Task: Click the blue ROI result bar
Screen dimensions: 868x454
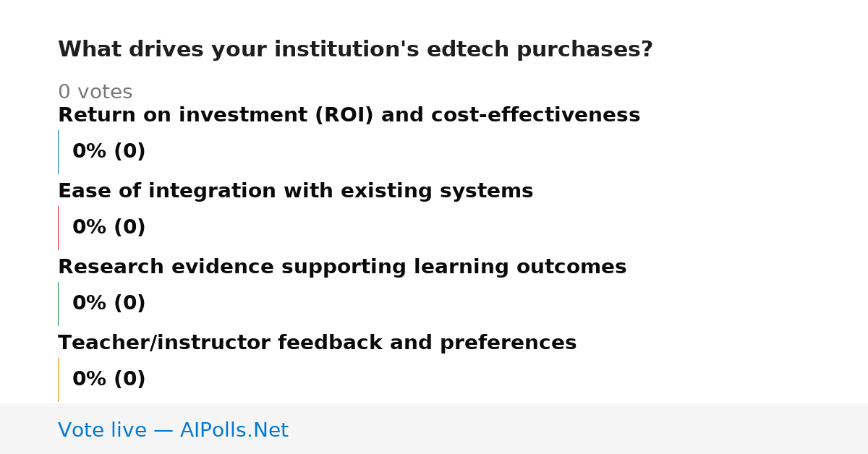Action: click(59, 152)
